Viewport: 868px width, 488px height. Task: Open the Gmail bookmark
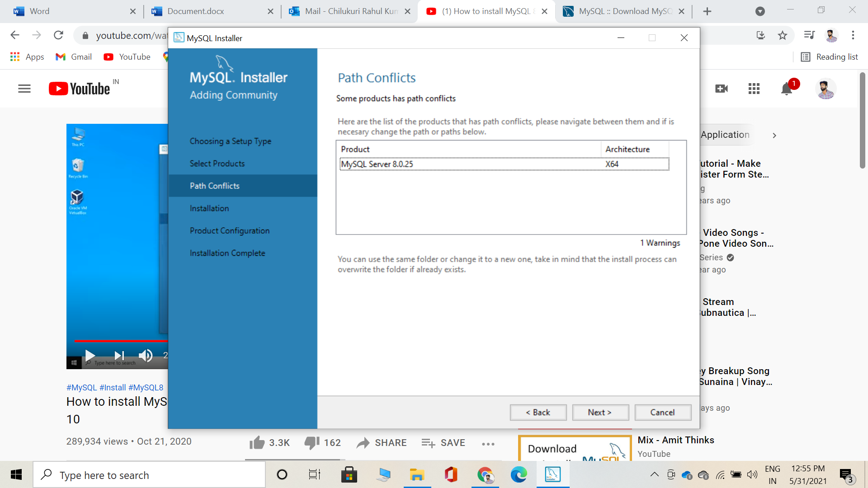(x=74, y=57)
